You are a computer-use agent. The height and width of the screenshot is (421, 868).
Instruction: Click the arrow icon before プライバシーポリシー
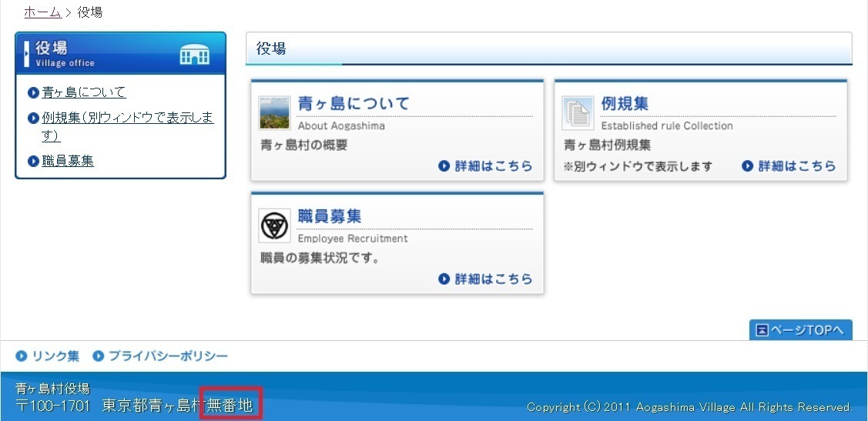point(98,356)
